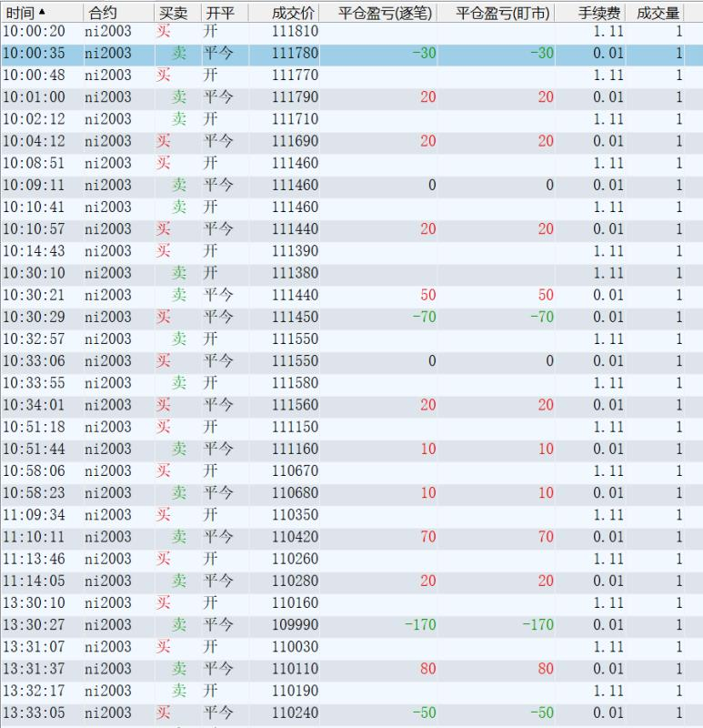
Task: Click the 买 cell in the 10:30:29 row
Action: coord(164,317)
